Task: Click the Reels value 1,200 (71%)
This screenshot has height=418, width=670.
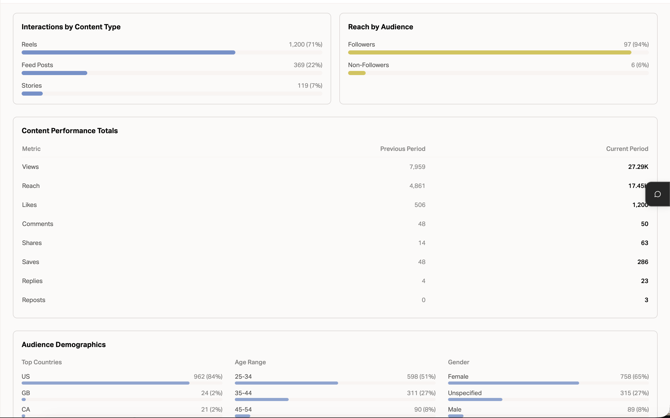Action: [306, 44]
